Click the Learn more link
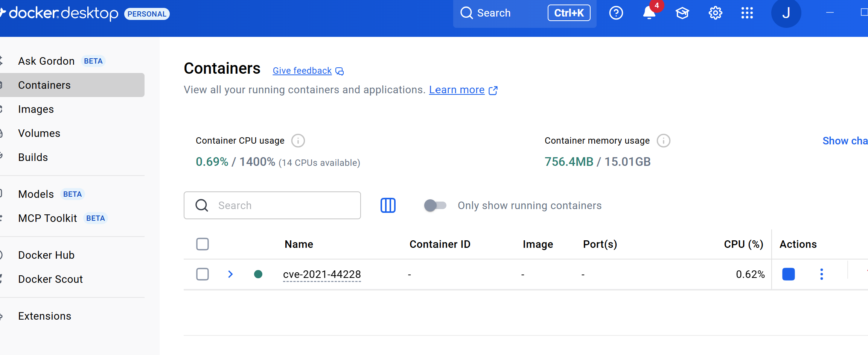The image size is (868, 355). tap(457, 90)
